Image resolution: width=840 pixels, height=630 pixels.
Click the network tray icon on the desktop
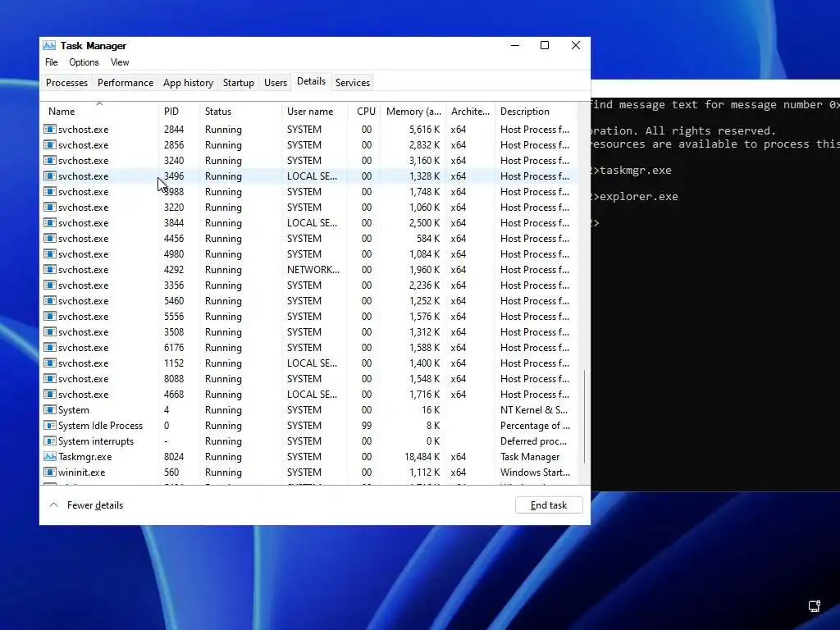815,606
